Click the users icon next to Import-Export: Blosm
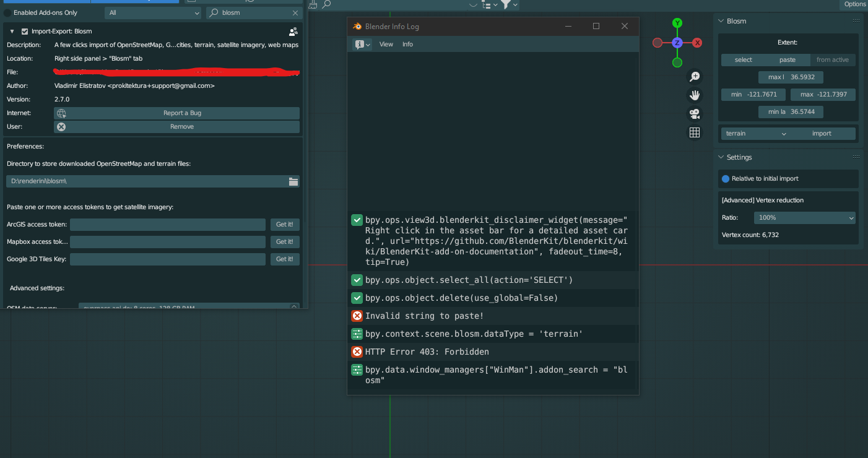 point(293,31)
